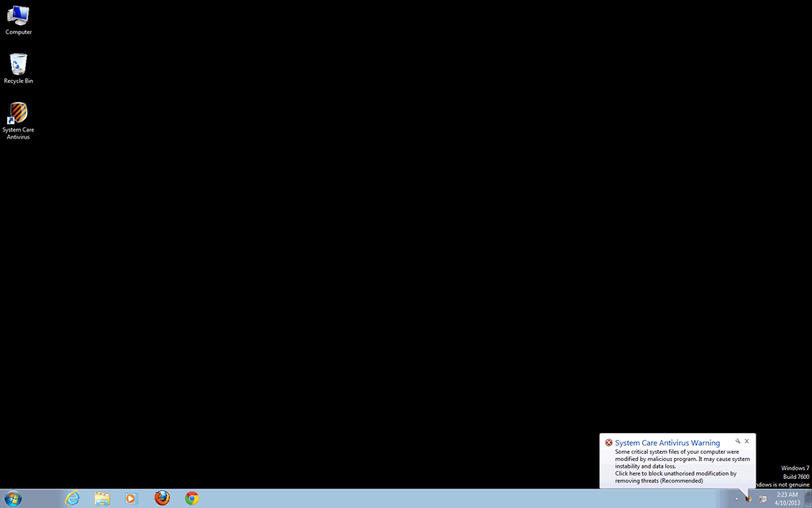Viewport: 812px width, 508px height.
Task: Click the red error icon in the balloon
Action: coord(609,443)
